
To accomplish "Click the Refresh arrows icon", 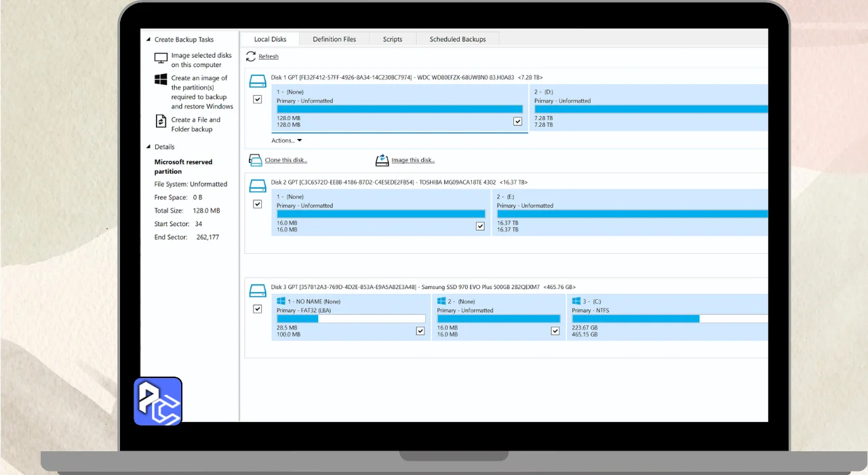I will point(251,56).
